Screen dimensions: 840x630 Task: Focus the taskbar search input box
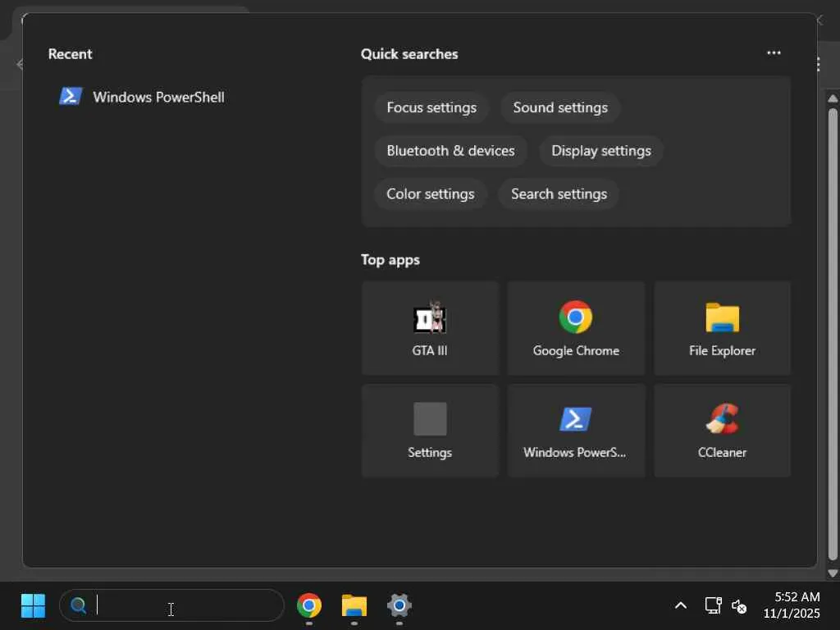pyautogui.click(x=171, y=606)
